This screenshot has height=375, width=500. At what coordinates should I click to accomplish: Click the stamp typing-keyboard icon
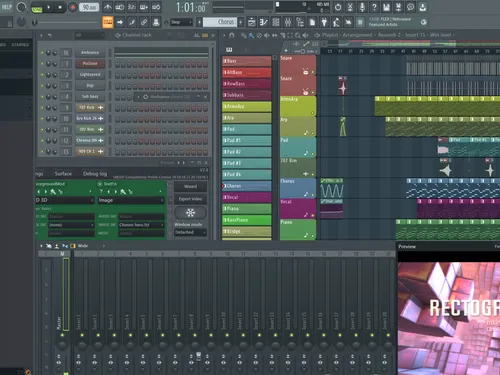[x=156, y=22]
